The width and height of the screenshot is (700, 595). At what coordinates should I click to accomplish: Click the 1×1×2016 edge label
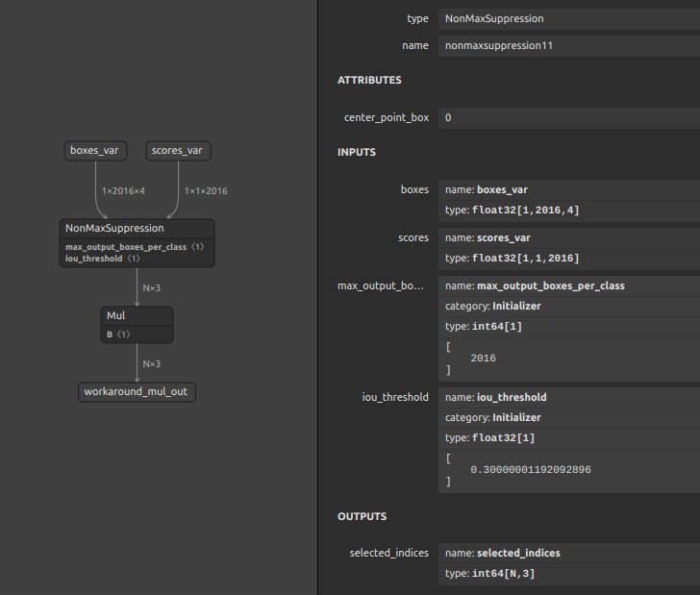206,191
